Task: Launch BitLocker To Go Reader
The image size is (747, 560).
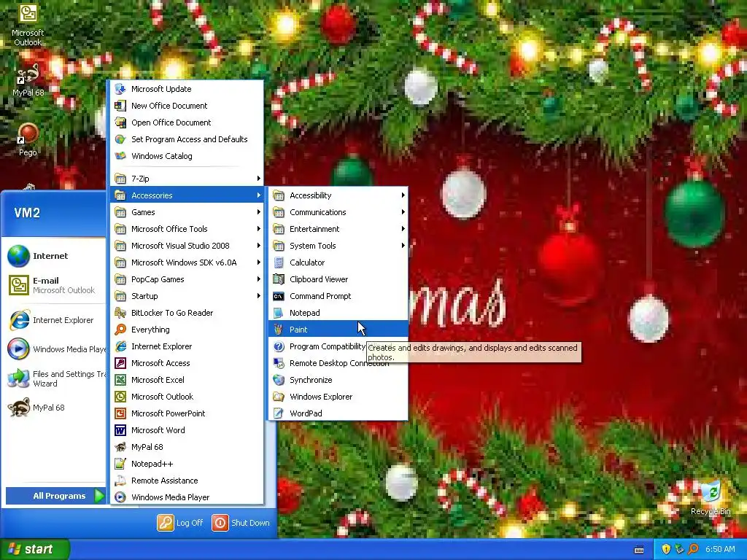Action: pos(187,313)
